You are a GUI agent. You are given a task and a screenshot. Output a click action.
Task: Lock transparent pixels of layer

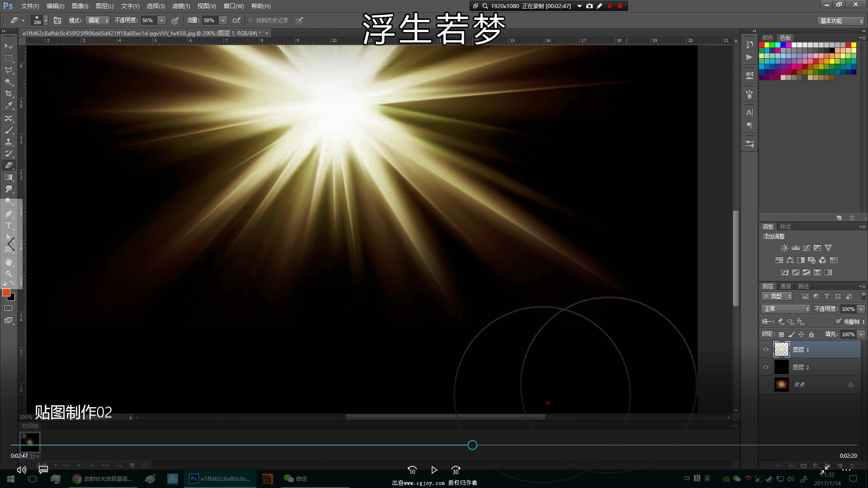pyautogui.click(x=781, y=334)
